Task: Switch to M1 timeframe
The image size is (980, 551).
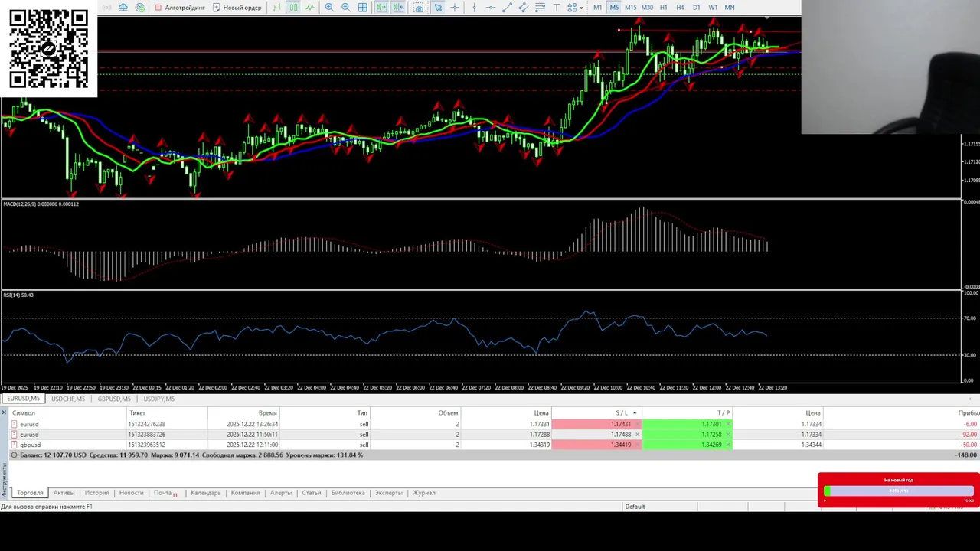Action: 597,7
